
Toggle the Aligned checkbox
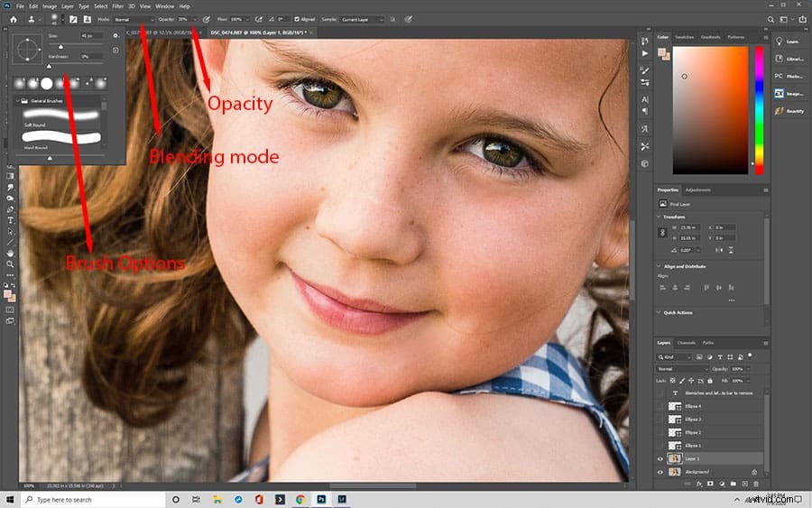point(297,20)
